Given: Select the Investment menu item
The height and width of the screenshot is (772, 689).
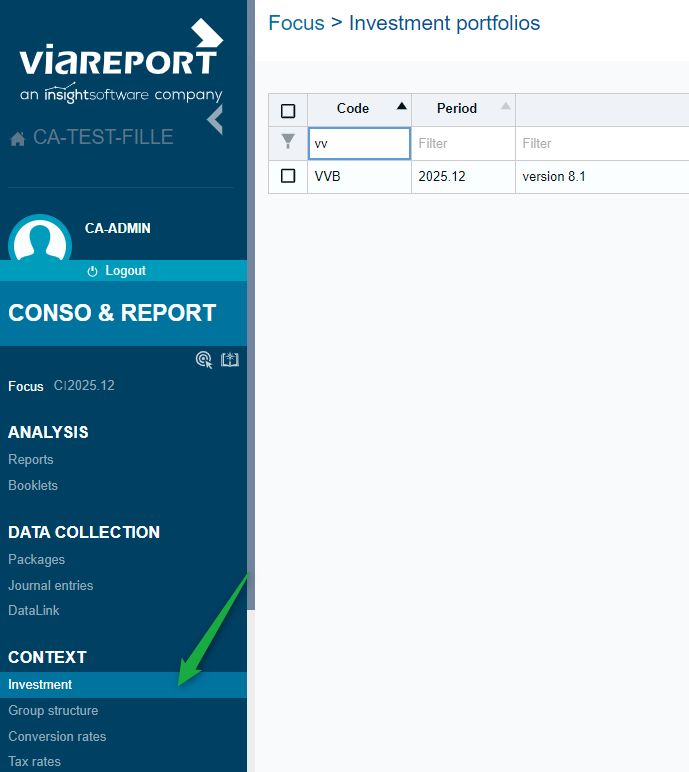Looking at the screenshot, I should pyautogui.click(x=123, y=685).
